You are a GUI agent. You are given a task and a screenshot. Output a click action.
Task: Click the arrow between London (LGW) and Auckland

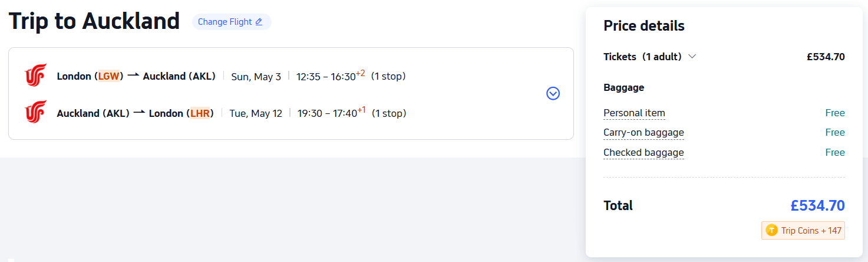[133, 76]
